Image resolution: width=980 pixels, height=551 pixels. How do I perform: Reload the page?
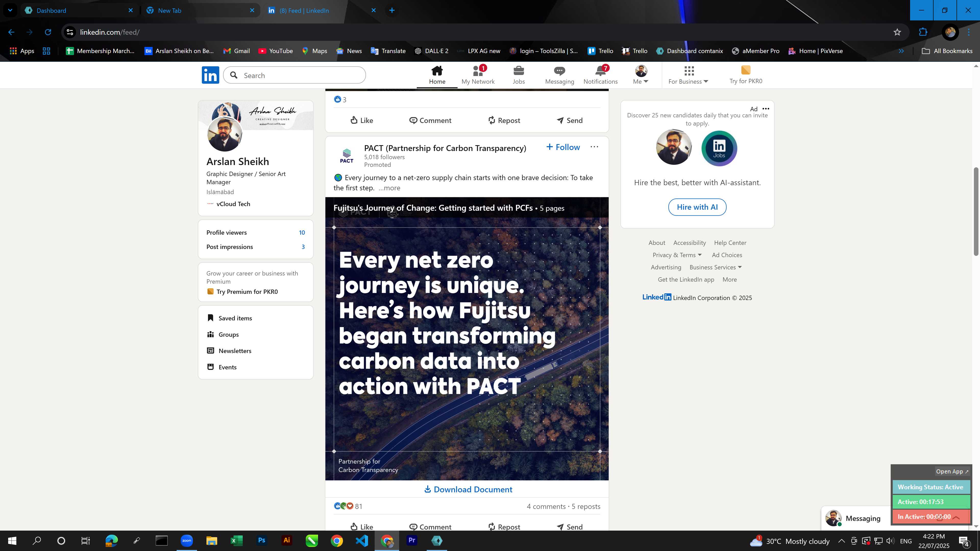tap(48, 32)
